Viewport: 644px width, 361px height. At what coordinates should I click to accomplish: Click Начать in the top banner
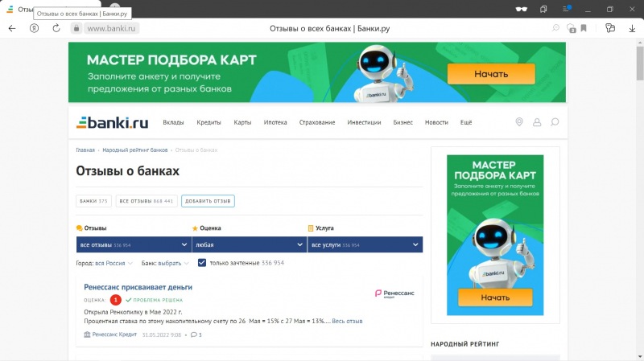(x=491, y=74)
